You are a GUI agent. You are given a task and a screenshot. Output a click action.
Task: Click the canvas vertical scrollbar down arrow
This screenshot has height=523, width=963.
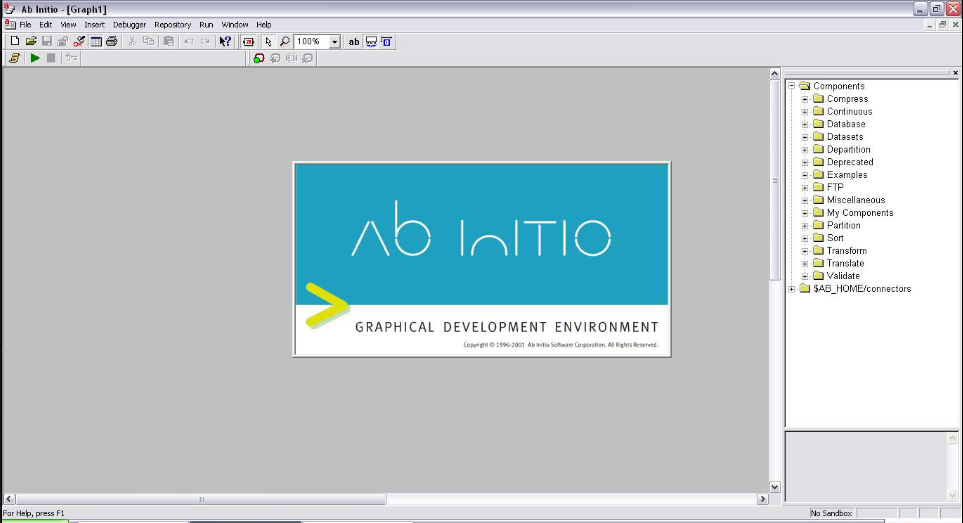coord(774,487)
